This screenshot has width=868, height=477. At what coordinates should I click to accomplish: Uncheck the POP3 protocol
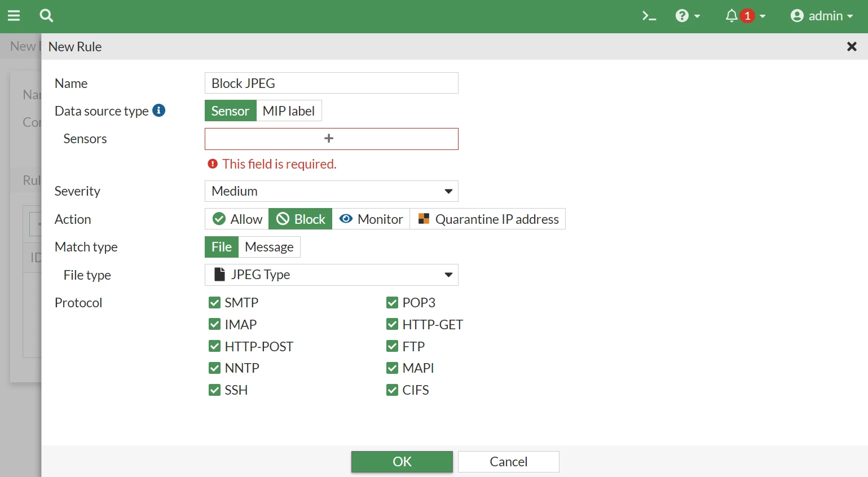392,303
